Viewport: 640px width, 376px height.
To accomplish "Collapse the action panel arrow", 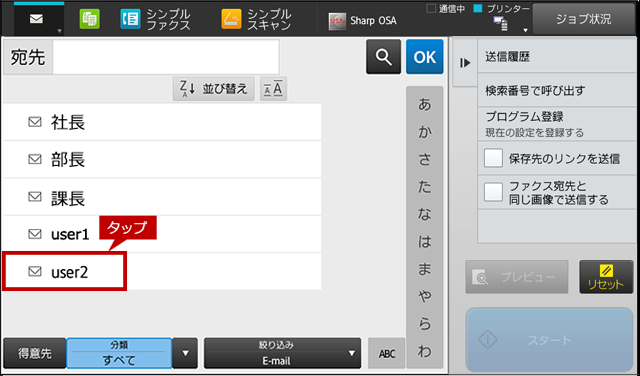I will click(x=465, y=63).
